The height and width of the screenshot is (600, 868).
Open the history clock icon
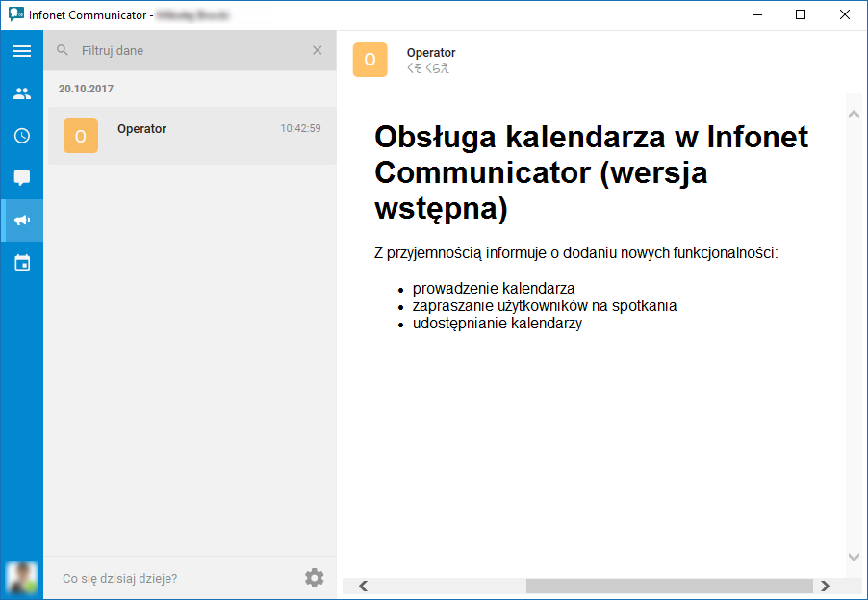pyautogui.click(x=21, y=136)
